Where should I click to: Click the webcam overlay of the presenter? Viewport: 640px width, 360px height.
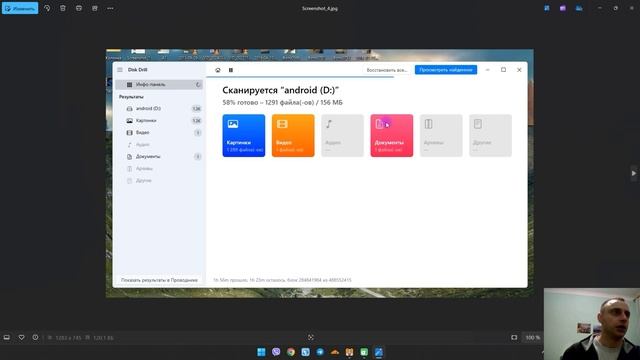(x=592, y=324)
